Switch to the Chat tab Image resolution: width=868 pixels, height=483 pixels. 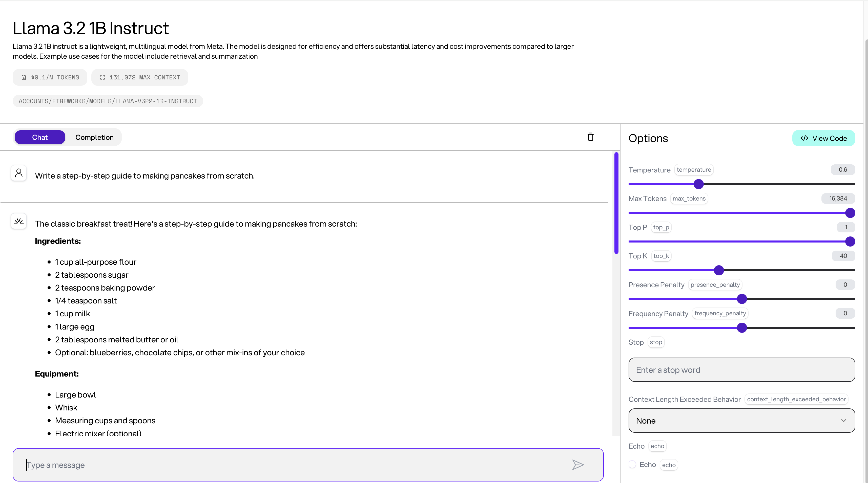(x=40, y=137)
